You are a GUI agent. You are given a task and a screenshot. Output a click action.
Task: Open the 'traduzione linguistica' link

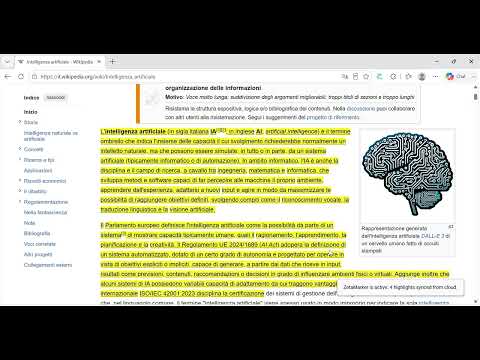pyautogui.click(x=129, y=210)
